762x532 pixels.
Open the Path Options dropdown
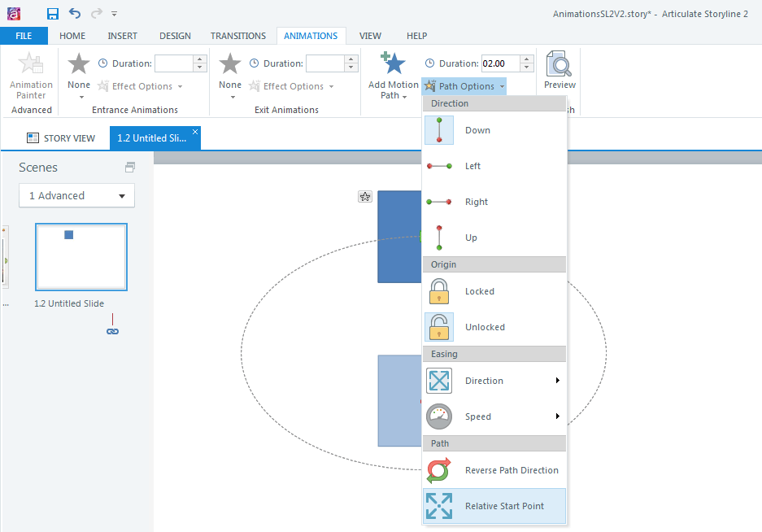[x=464, y=85]
